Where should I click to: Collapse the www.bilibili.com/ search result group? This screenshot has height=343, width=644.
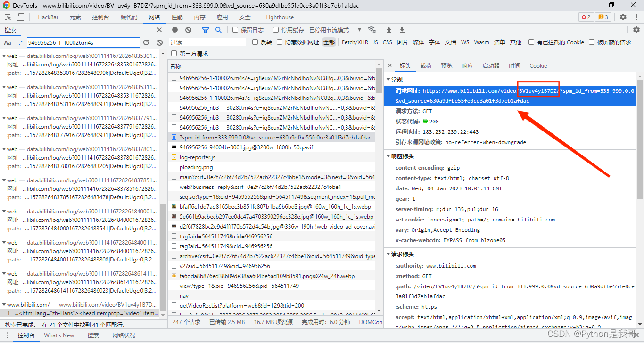[x=4, y=305]
